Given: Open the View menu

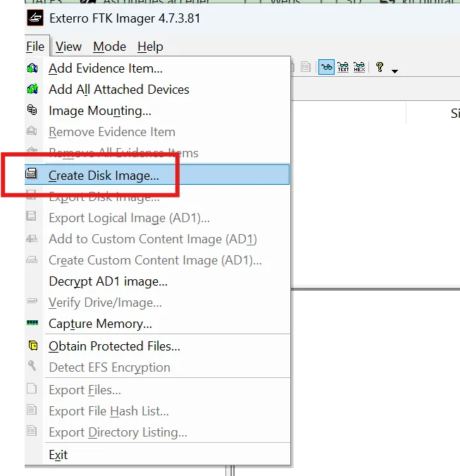Looking at the screenshot, I should coord(68,47).
